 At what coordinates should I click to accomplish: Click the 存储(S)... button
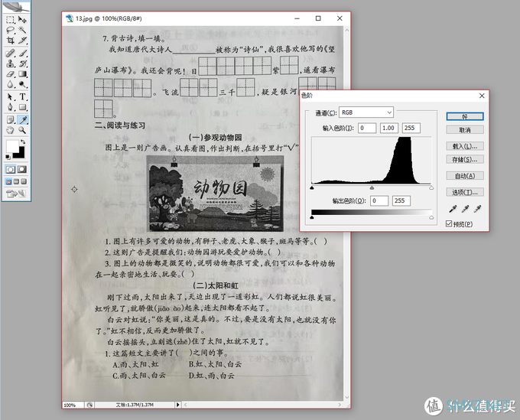pyautogui.click(x=465, y=159)
